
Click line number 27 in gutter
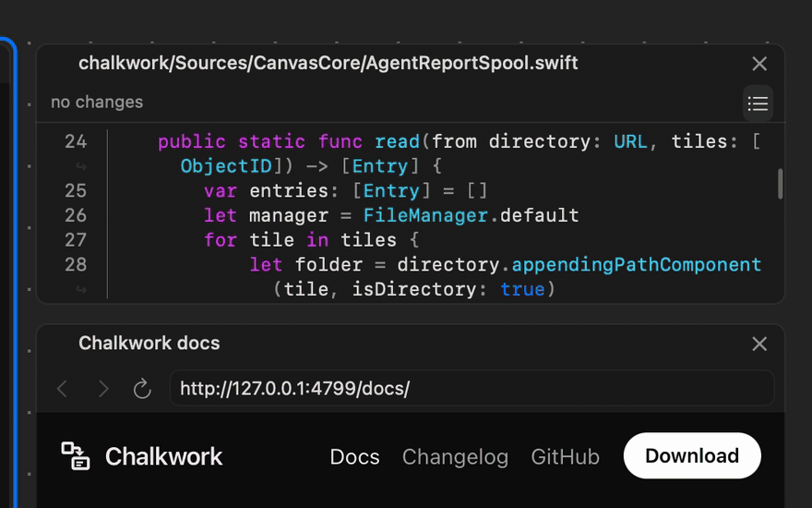point(76,240)
